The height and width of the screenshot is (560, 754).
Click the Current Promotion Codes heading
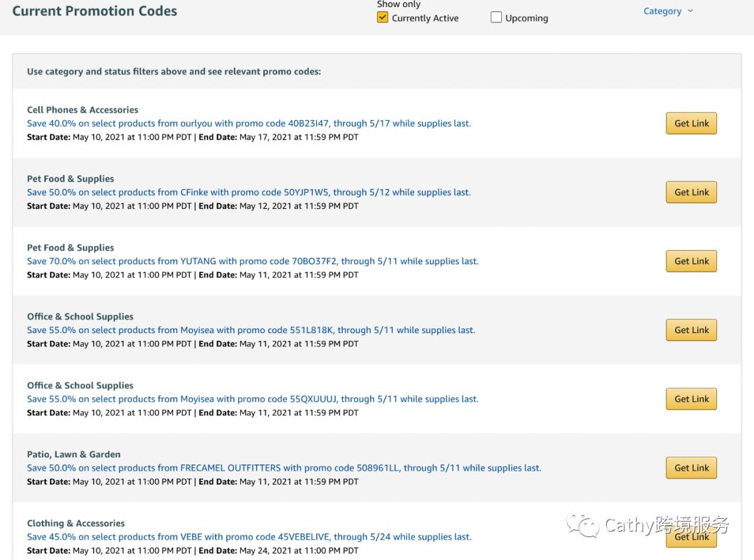click(94, 11)
